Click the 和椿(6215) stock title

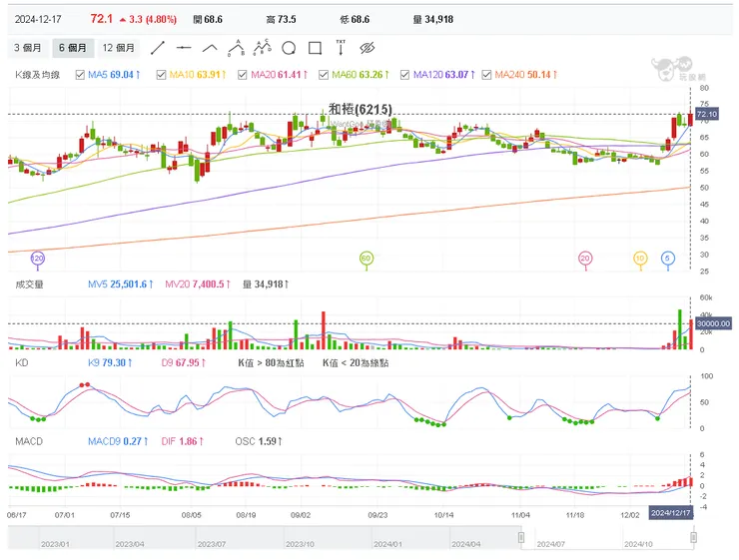click(360, 110)
